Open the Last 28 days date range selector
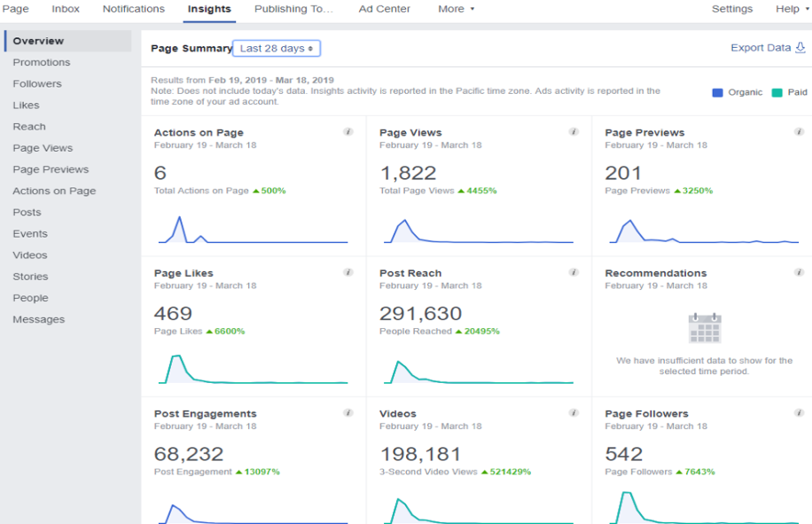This screenshot has width=812, height=524. [275, 48]
